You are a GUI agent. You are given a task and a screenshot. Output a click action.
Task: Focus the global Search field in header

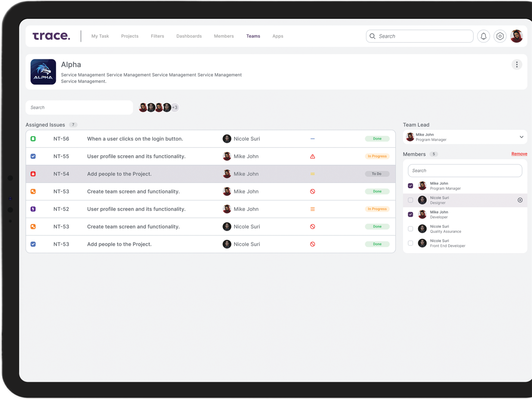coord(420,36)
